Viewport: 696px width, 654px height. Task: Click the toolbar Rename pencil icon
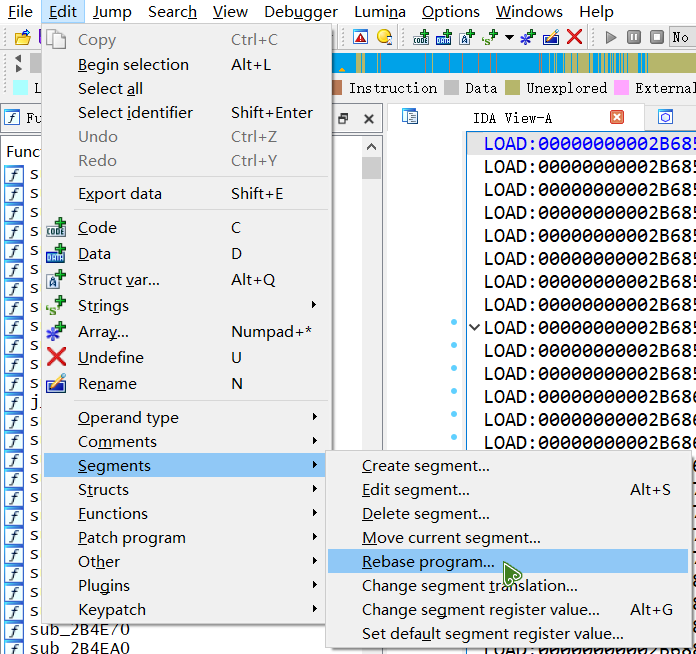(551, 37)
